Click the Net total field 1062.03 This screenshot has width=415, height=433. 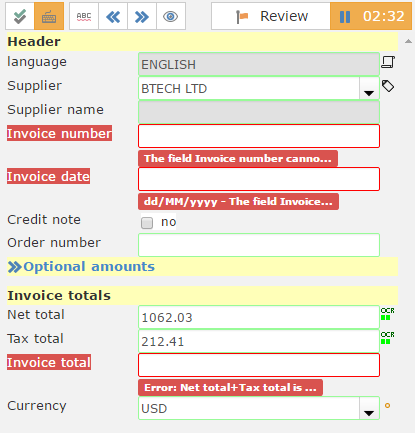pos(259,317)
